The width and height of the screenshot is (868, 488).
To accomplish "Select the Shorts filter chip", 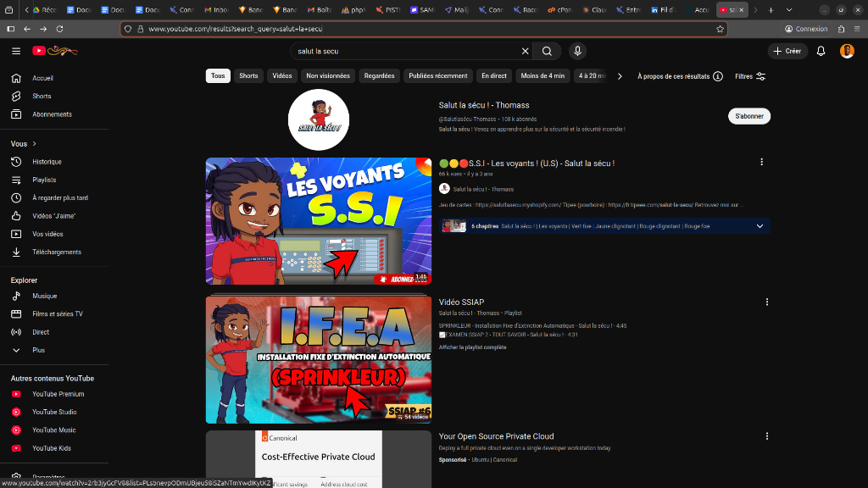I will [x=248, y=75].
